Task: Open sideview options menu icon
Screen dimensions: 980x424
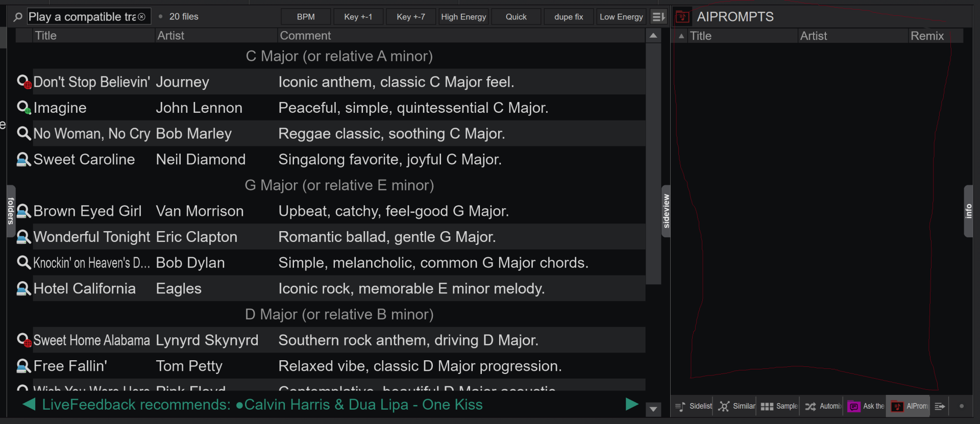Action: [940, 406]
